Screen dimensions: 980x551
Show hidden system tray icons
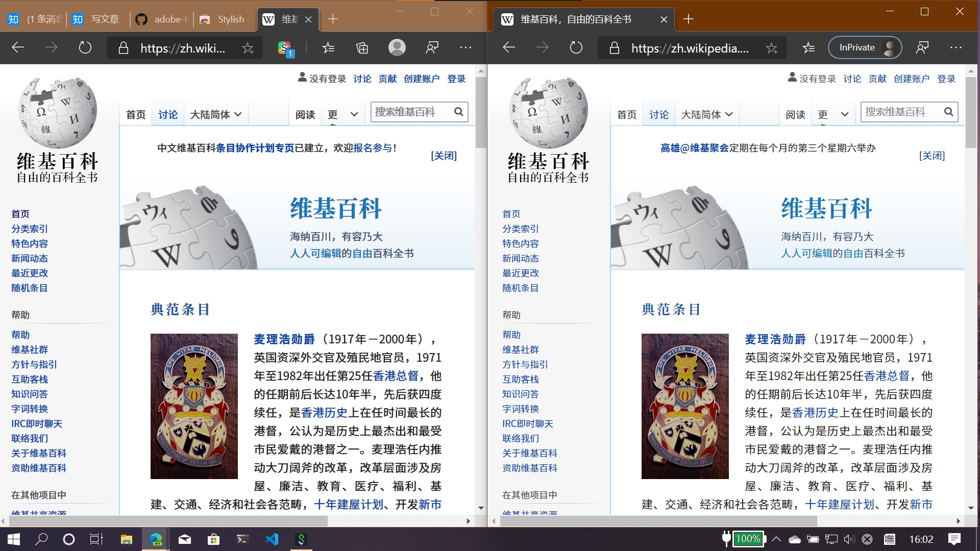coord(776,539)
